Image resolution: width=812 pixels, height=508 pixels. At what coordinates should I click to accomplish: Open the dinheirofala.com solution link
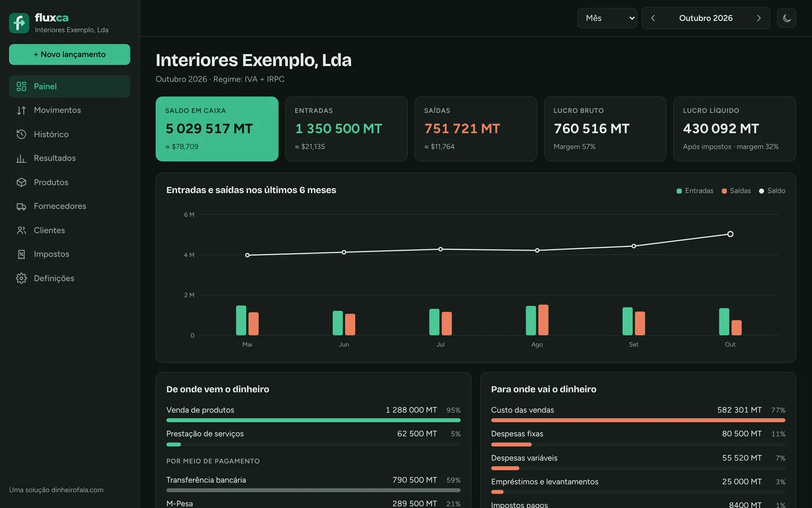tap(56, 490)
